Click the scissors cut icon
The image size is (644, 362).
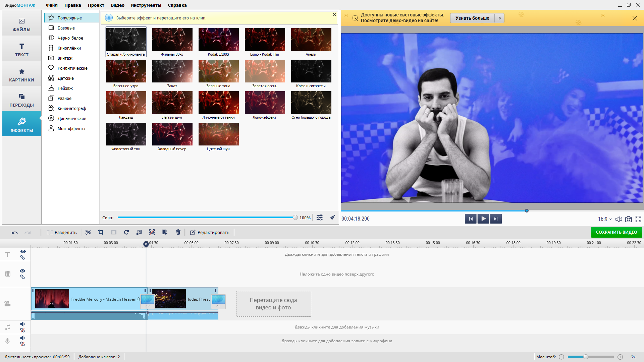(x=88, y=232)
